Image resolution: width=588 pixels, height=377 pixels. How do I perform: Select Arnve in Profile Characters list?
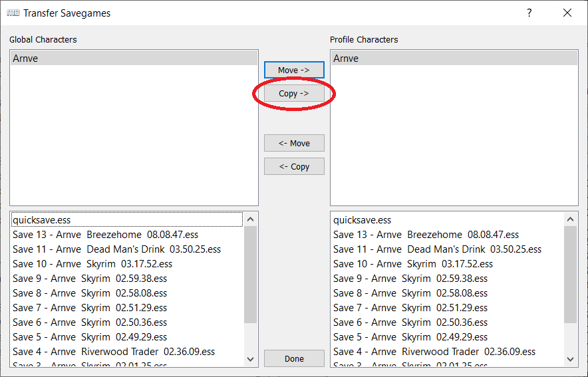coord(454,59)
